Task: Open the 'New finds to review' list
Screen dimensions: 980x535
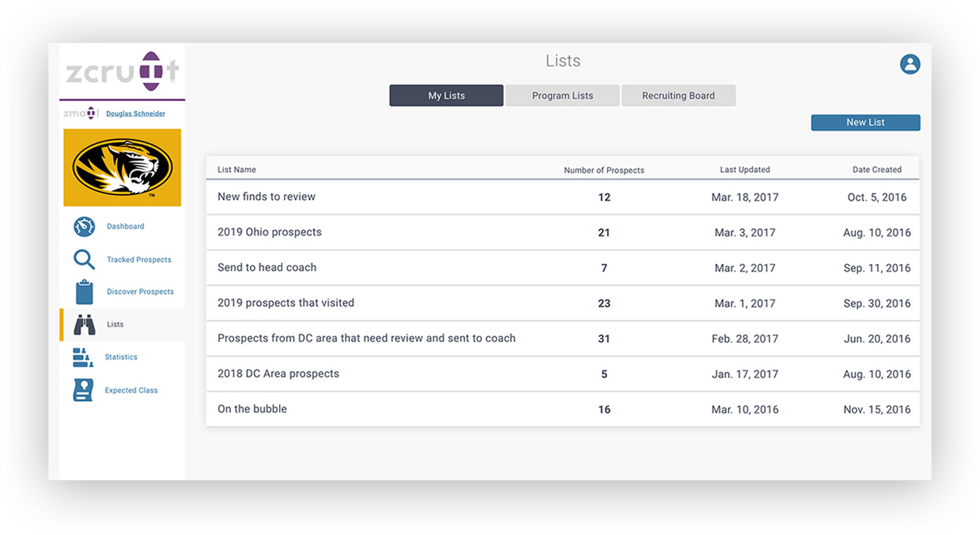Action: click(267, 197)
